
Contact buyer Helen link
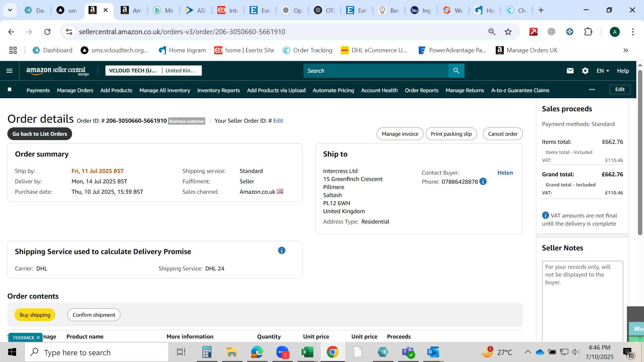pos(505,173)
